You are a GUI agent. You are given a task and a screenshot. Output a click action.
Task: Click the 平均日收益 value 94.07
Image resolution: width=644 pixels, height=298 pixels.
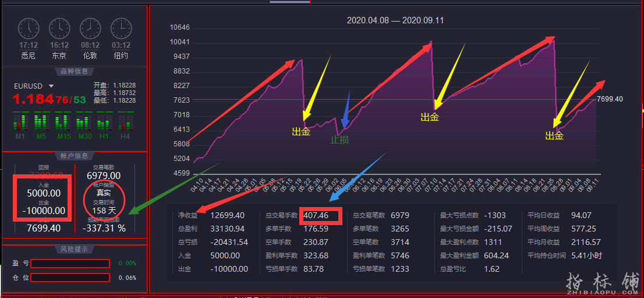[x=581, y=215]
